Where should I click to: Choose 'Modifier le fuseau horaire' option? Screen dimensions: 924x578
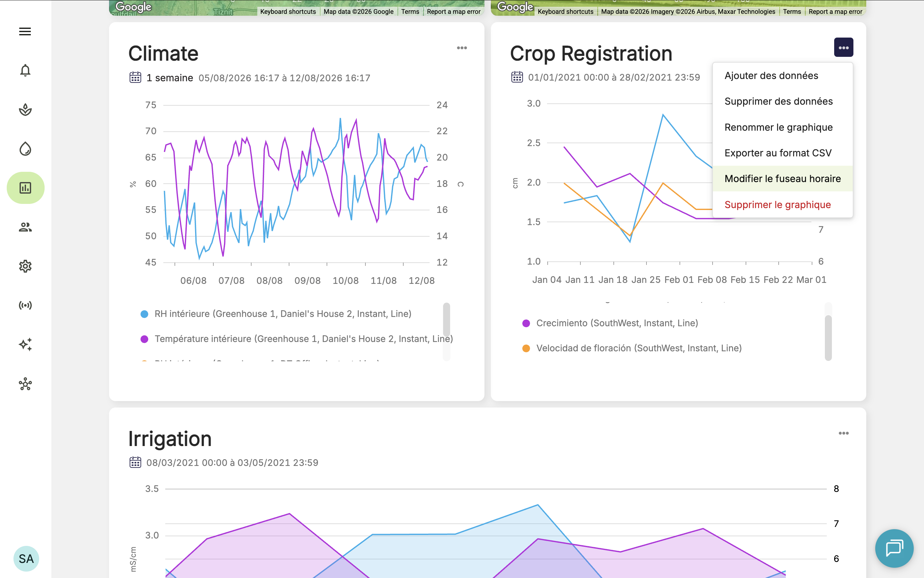pos(783,179)
